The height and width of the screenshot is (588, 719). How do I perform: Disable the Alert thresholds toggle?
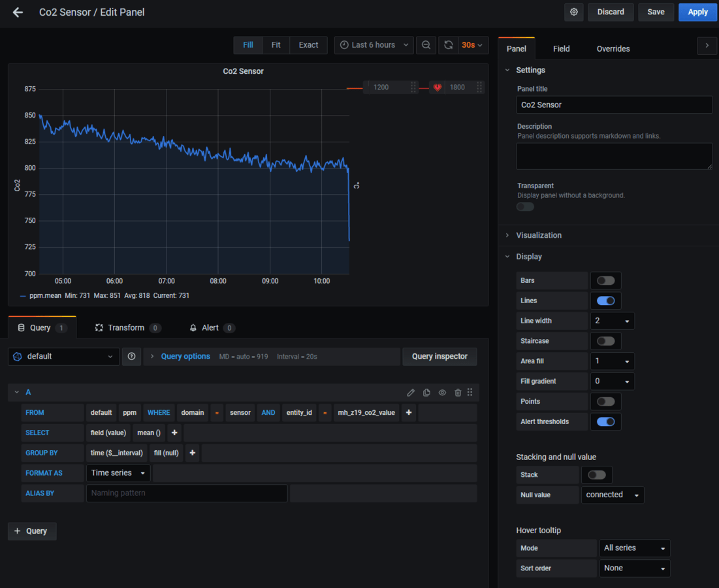605,422
